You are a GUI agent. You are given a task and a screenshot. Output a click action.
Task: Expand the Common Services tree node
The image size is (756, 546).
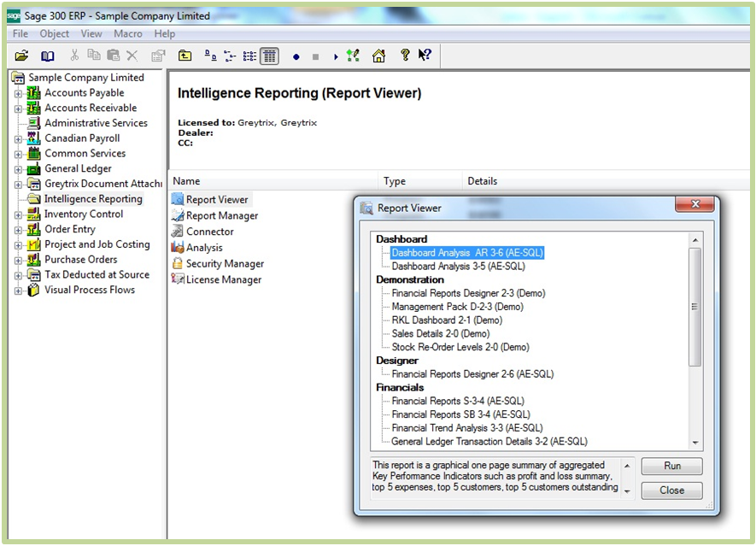pos(18,154)
